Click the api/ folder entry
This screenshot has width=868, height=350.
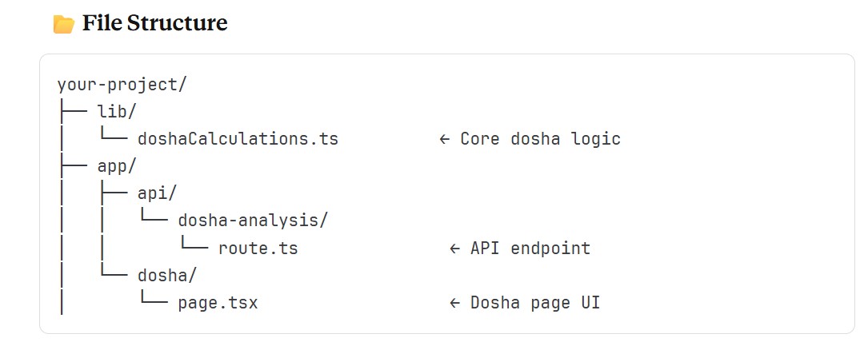click(158, 193)
